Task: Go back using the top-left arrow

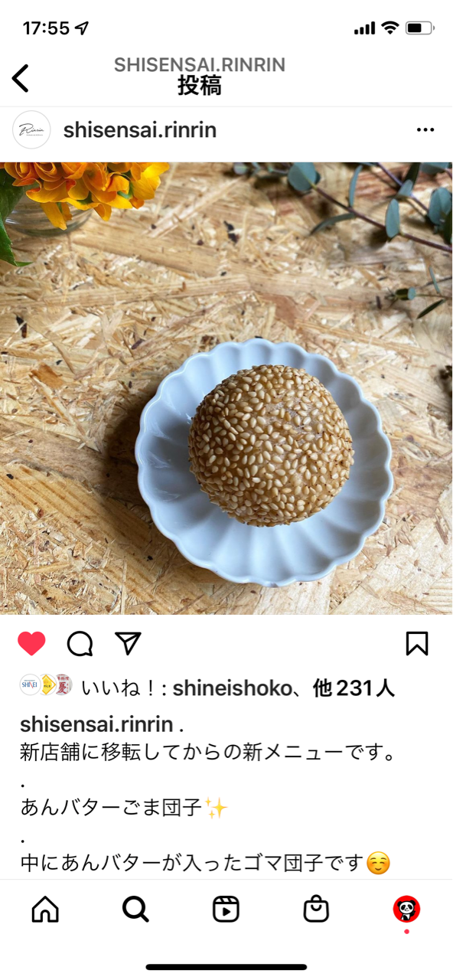Action: coord(21,78)
